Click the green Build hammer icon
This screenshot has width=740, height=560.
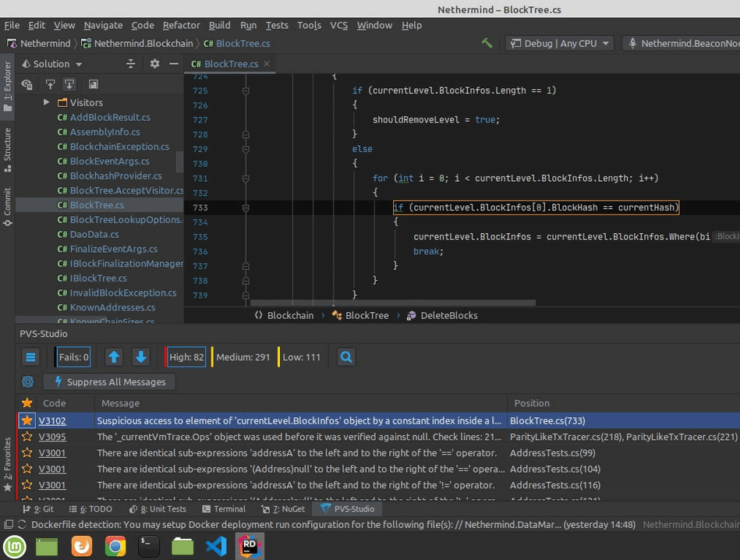(x=487, y=43)
